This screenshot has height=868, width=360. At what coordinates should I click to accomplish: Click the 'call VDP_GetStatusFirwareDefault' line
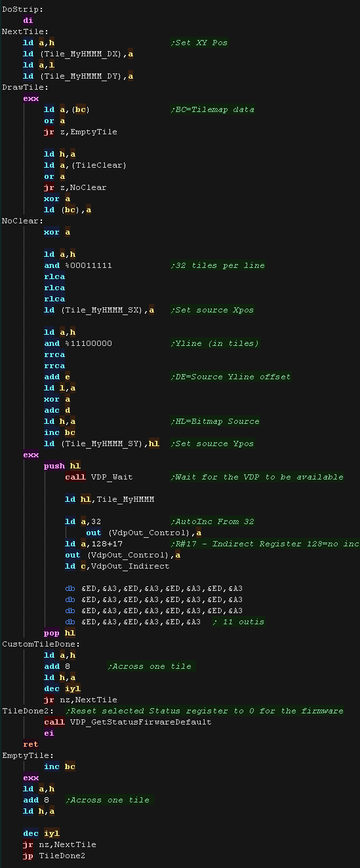coord(128,722)
